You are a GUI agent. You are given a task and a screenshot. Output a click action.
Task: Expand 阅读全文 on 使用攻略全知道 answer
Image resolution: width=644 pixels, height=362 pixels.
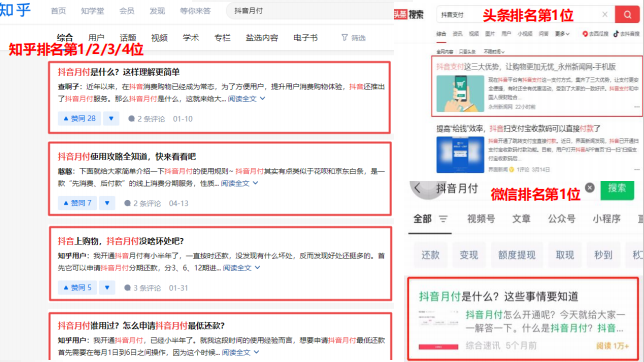pos(239,183)
